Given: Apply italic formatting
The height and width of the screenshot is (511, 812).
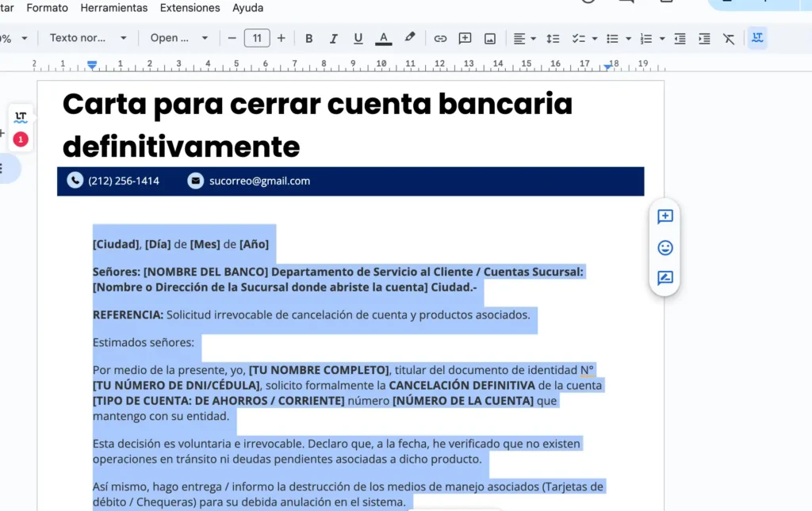Looking at the screenshot, I should 333,37.
